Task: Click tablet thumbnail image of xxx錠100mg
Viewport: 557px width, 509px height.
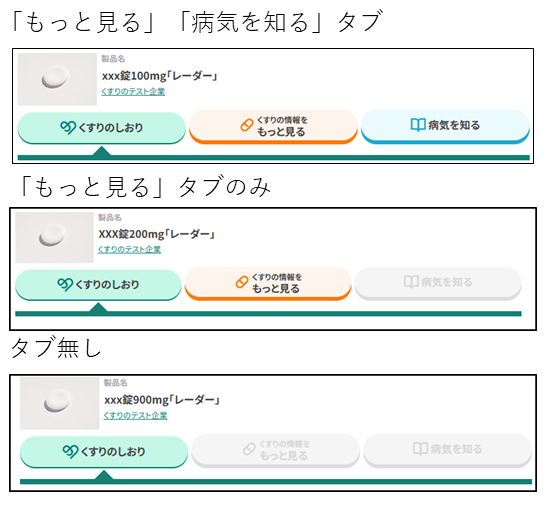Action: (57, 79)
